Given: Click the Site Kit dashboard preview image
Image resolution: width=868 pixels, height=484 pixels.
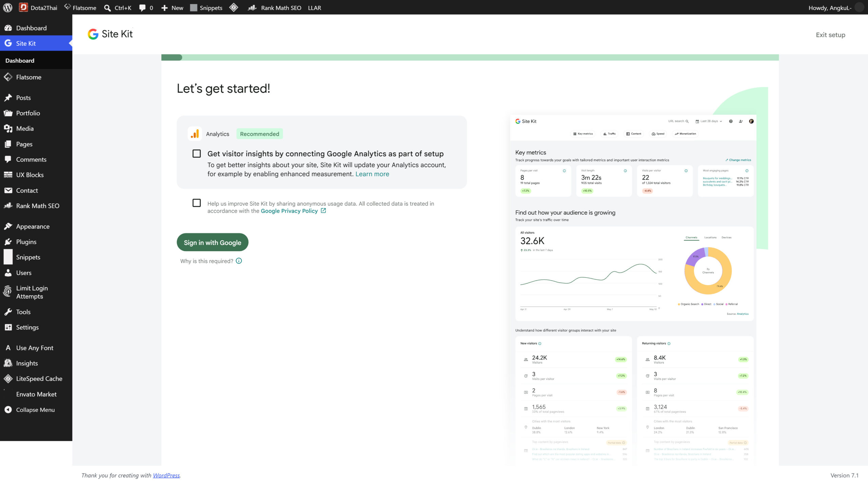Looking at the screenshot, I should coord(633,290).
